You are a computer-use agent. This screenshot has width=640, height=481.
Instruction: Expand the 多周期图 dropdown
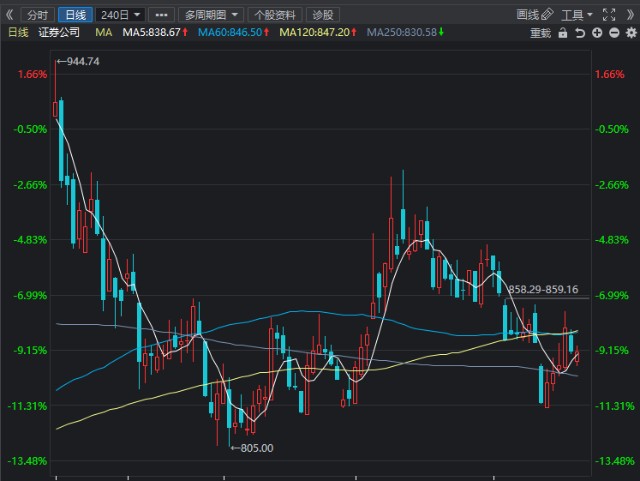pyautogui.click(x=212, y=15)
